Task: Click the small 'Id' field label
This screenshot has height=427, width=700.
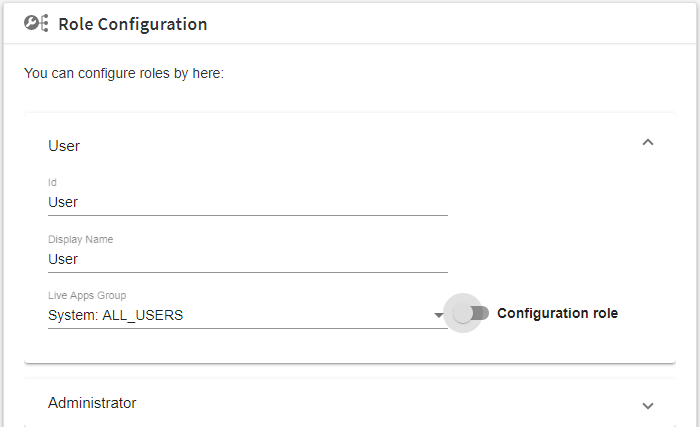Action: click(52, 182)
